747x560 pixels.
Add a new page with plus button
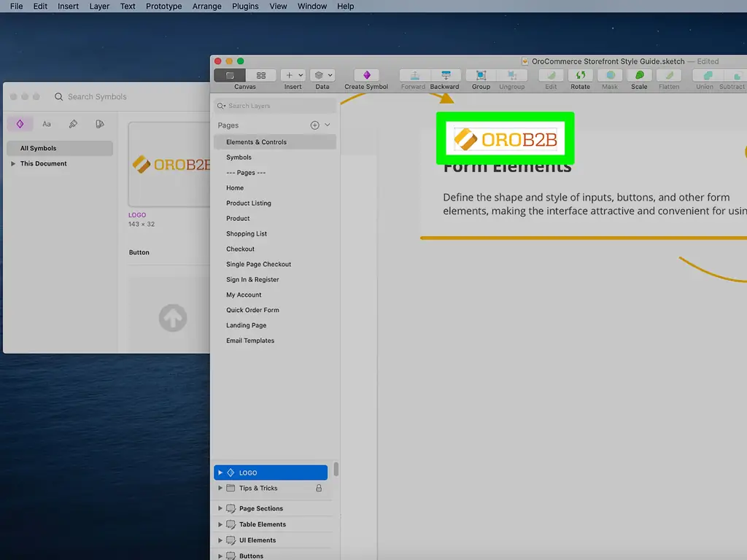(315, 125)
